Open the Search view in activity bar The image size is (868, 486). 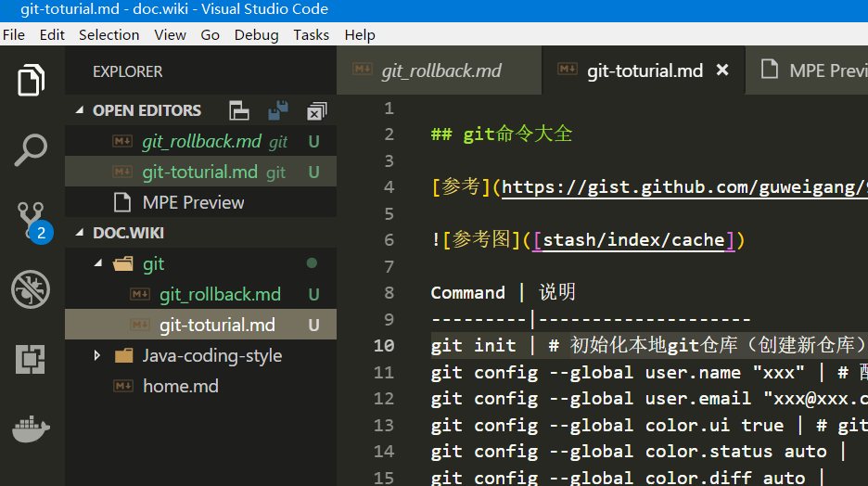pos(31,149)
